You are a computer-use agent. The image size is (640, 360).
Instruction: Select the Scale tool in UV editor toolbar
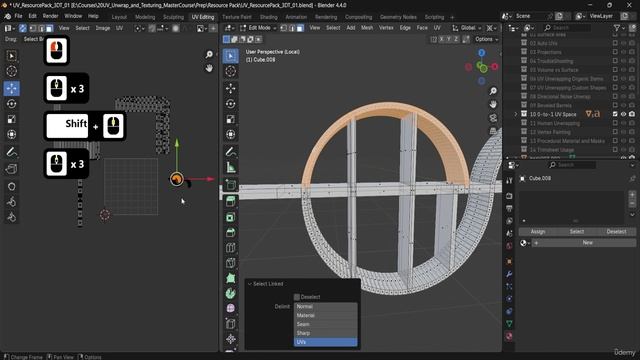pos(11,119)
